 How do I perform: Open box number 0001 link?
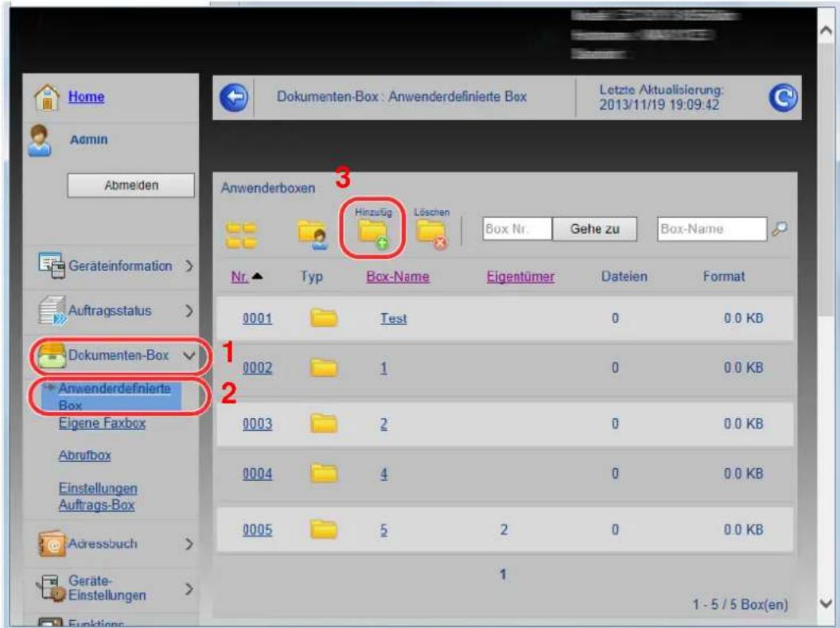tap(257, 319)
